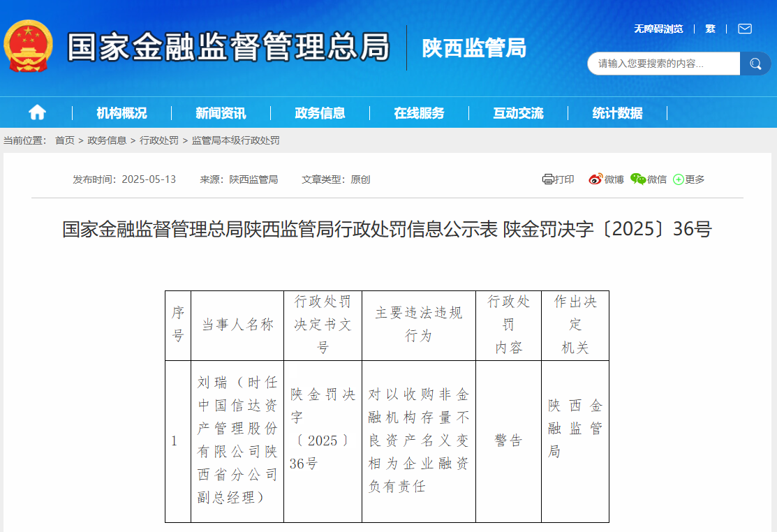Click the 陕西监管局 header title

click(474, 48)
